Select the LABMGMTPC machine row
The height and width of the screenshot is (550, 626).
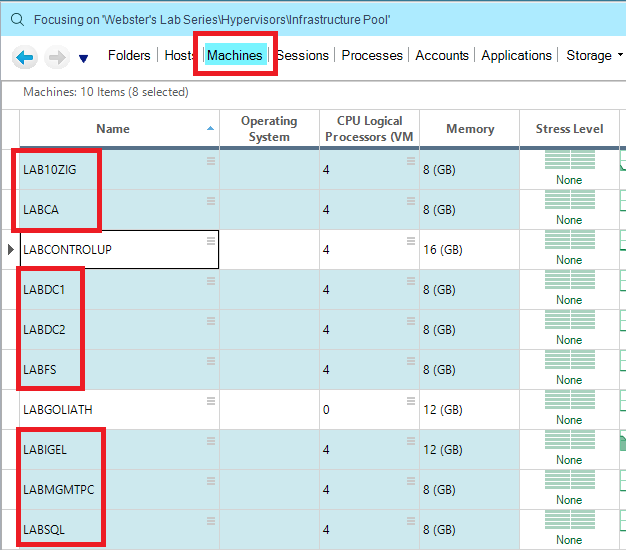click(59, 490)
